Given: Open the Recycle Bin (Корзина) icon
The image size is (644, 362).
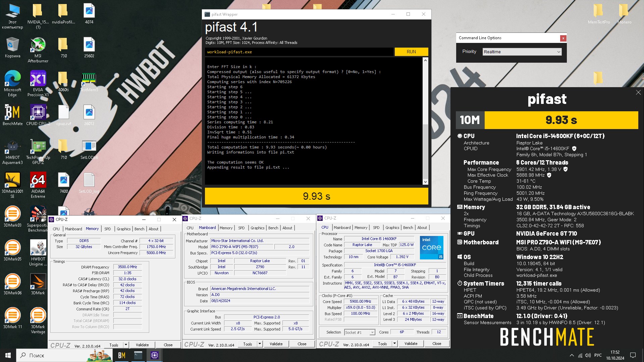Looking at the screenshot, I should click(x=12, y=48).
